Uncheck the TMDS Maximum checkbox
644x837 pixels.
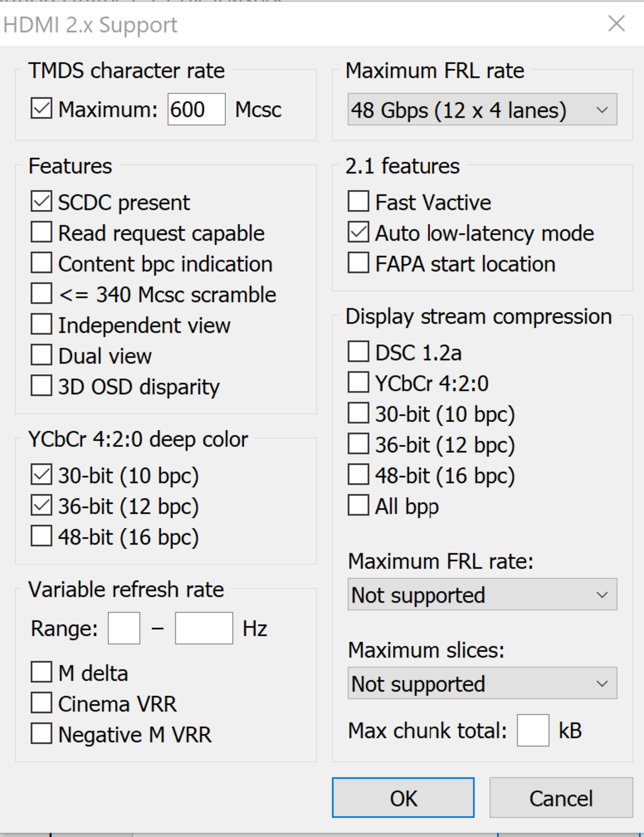point(41,109)
